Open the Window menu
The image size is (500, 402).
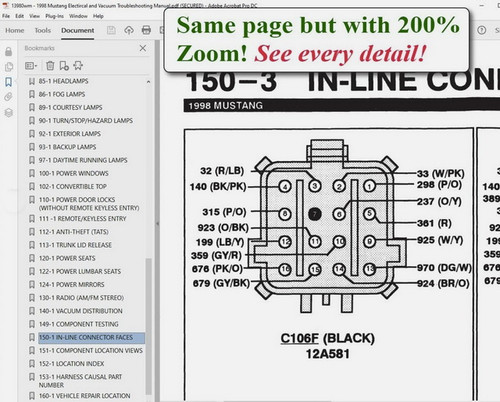click(x=78, y=16)
